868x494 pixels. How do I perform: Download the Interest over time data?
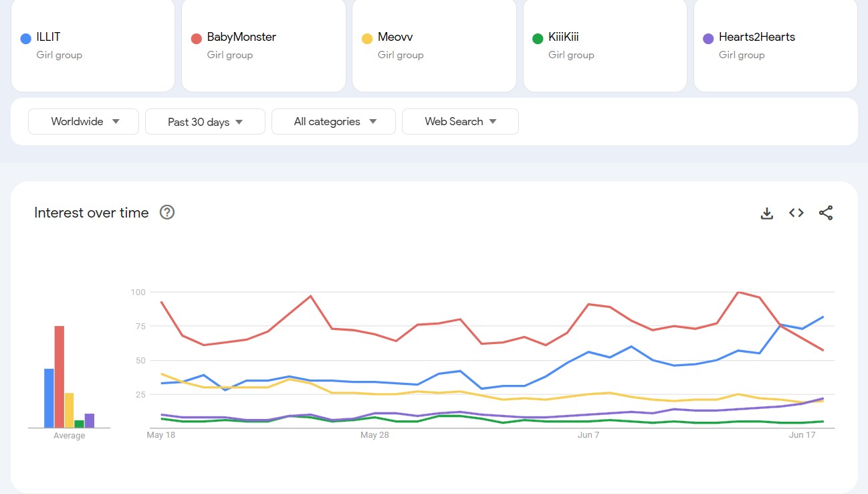(x=767, y=213)
